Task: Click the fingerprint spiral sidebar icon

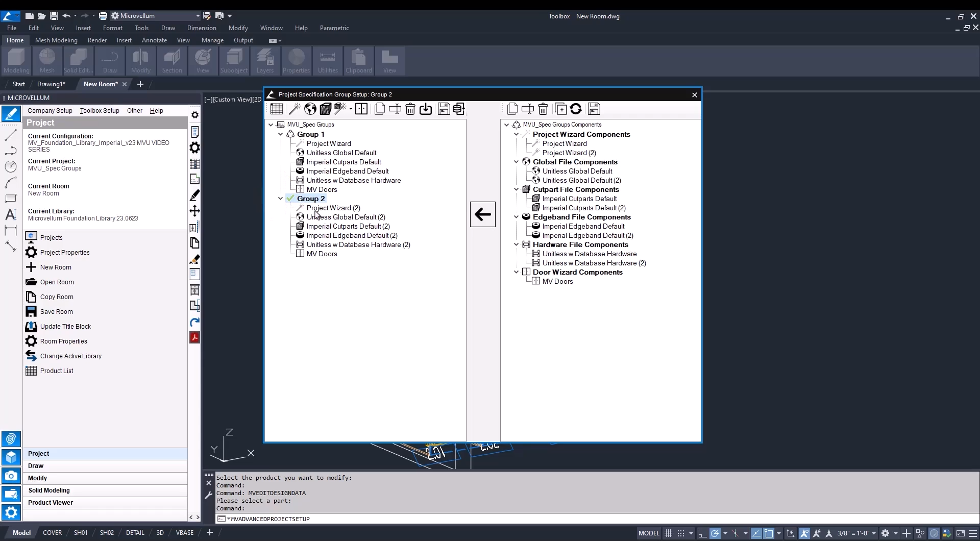Action: point(11,439)
